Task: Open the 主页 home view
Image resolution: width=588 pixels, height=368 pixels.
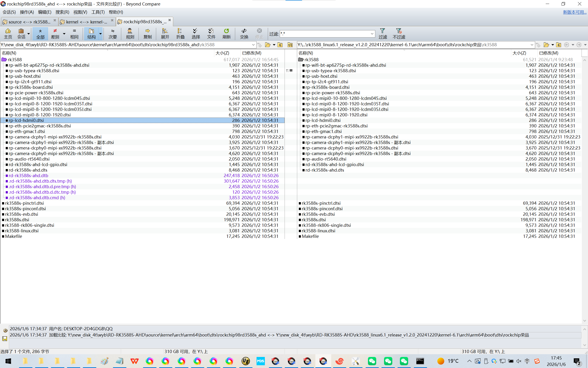Action: 8,34
